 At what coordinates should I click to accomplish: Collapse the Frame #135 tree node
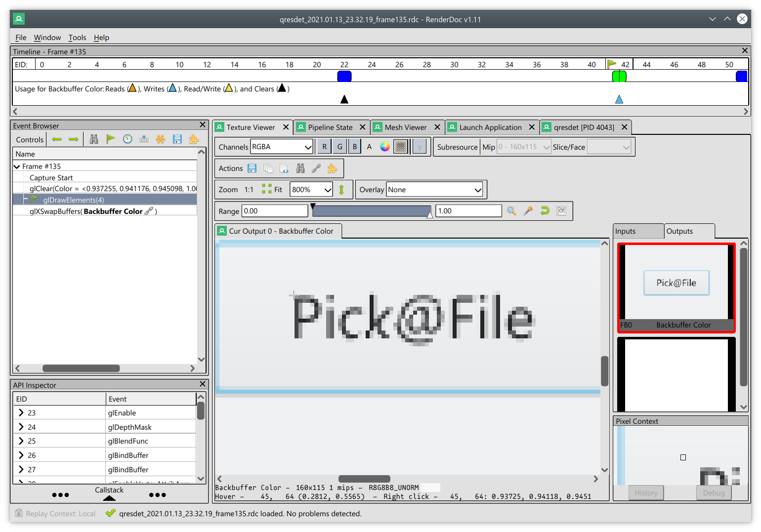click(17, 166)
